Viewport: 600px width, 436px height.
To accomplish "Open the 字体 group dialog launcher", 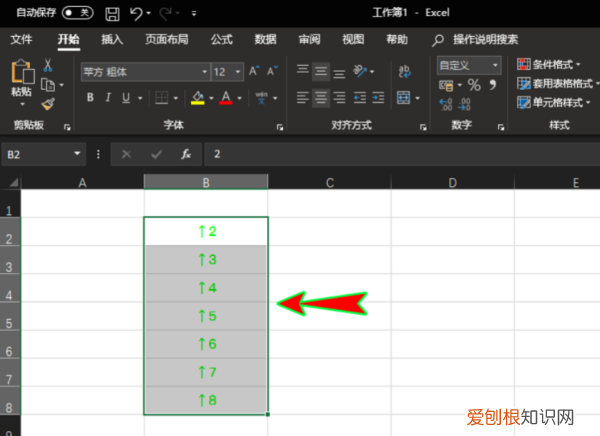I will tap(280, 127).
